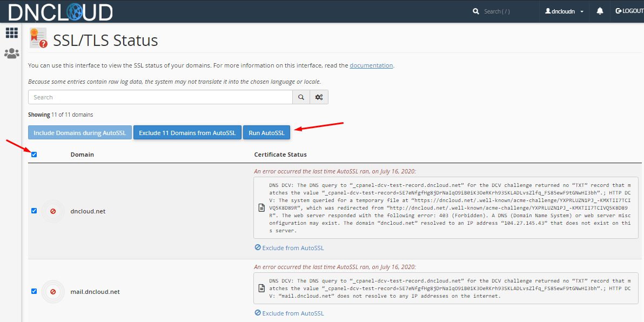Viewport: 644px width, 322px height.
Task: Click the dncloud.net error log text box
Action: pyautogui.click(x=446, y=207)
